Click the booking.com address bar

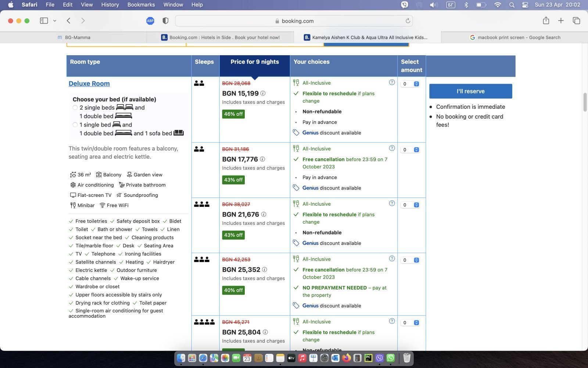(294, 21)
